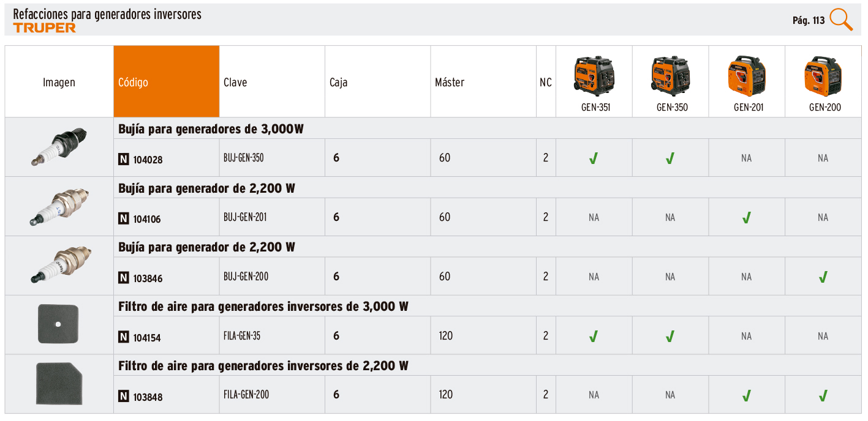Click the product code 104154

pos(147,337)
